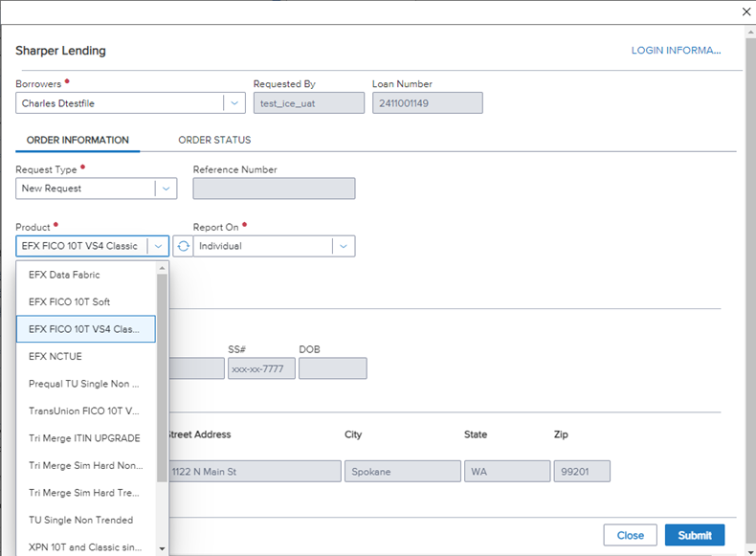This screenshot has width=756, height=556.
Task: Pick EFX NCTUE from product list
Action: coord(86,356)
